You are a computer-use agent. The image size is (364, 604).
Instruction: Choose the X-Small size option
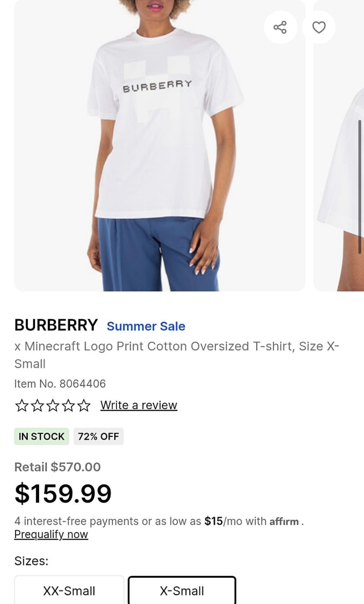182,590
